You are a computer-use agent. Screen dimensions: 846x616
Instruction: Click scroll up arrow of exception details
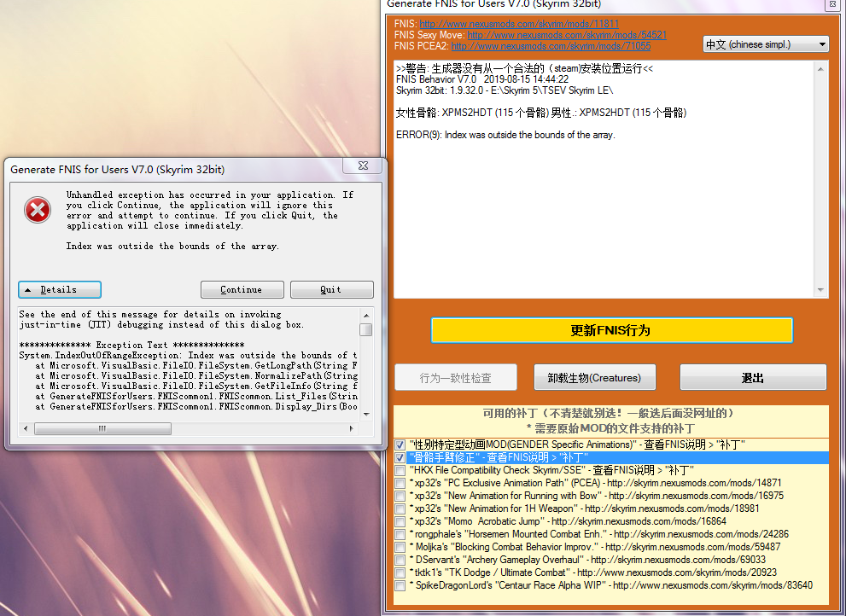point(366,316)
